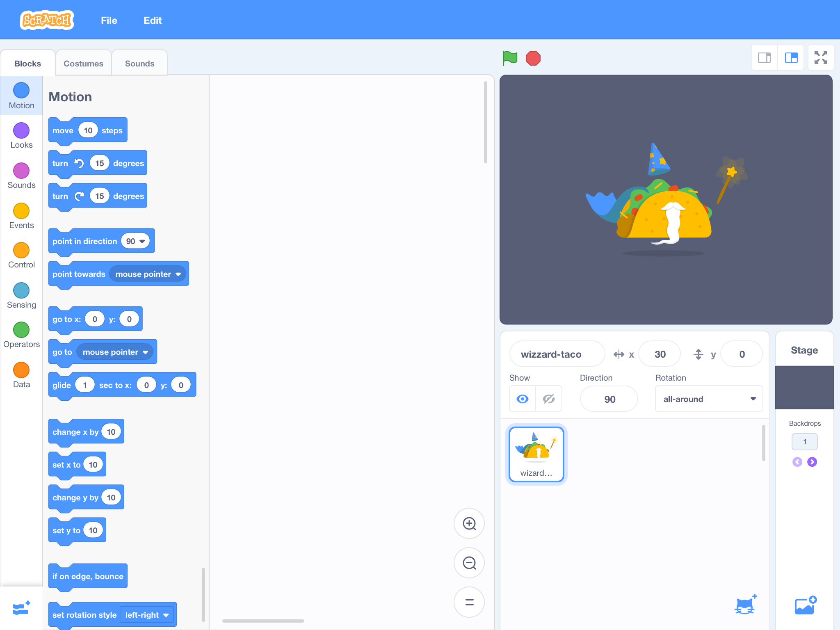Add a new sprite with the cat icon
Viewport: 840px width, 630px height.
tap(745, 604)
